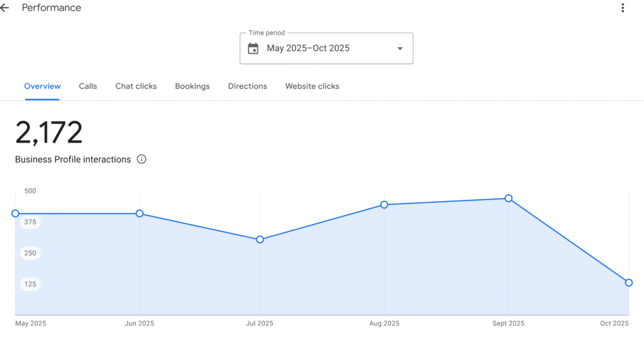Screen dimensions: 644x348
Task: Open the three-dot more options menu
Action: coord(623,8)
